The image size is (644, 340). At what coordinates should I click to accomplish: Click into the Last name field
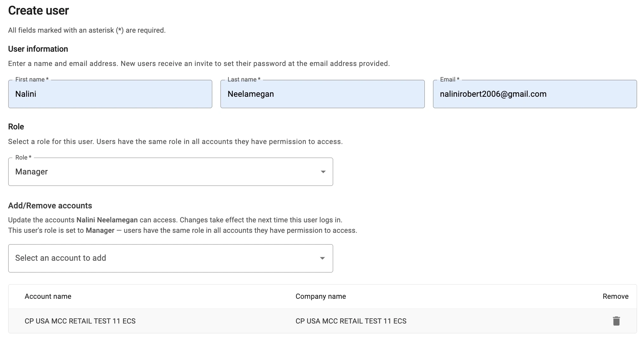click(x=322, y=94)
